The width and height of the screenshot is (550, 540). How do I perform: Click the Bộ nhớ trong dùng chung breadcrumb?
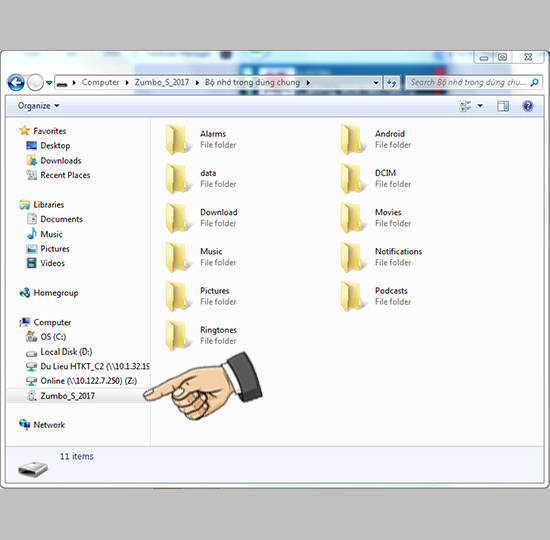coord(252,82)
